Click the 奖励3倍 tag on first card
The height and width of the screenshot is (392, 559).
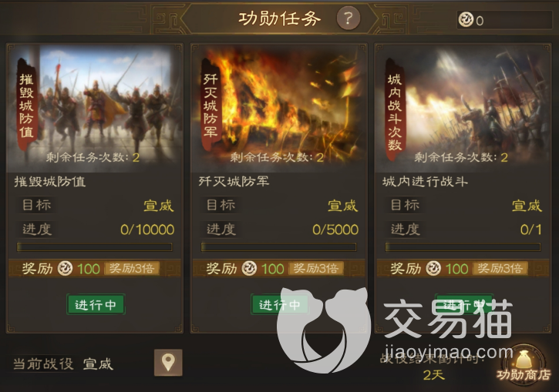[132, 269]
